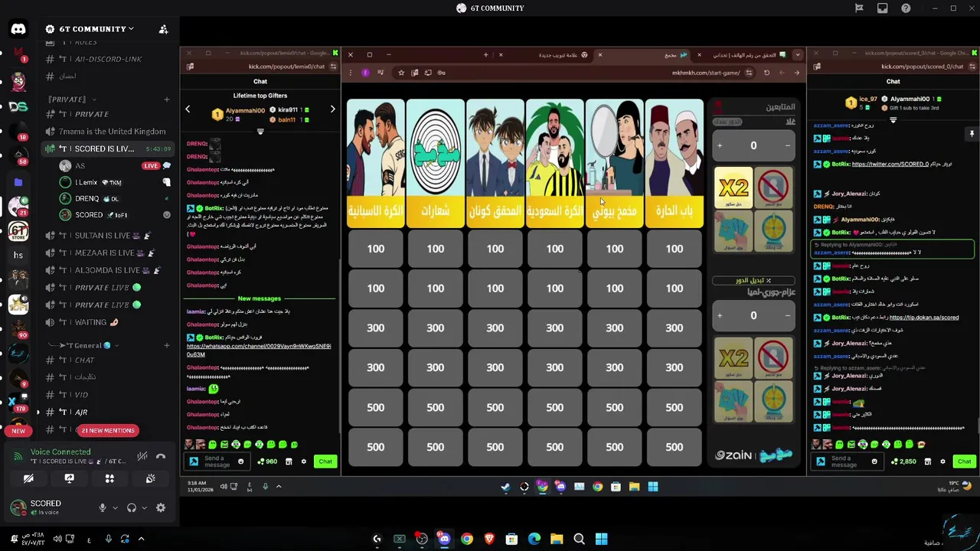Join the MEZAAR IS LIVE voice channel

(108, 253)
